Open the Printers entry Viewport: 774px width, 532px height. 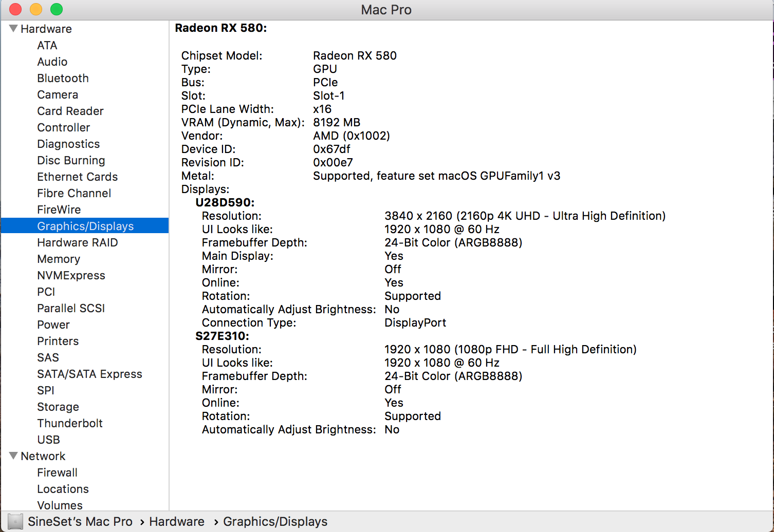click(x=58, y=341)
